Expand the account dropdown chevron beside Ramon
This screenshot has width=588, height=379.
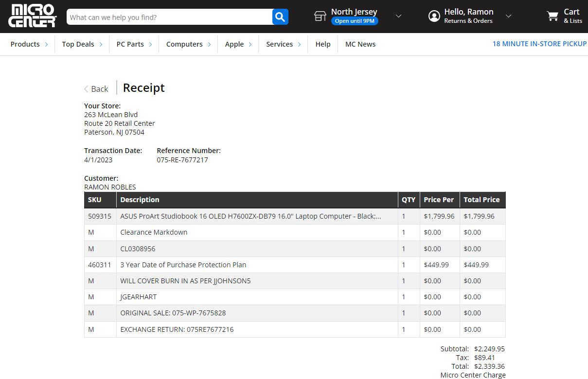[508, 16]
